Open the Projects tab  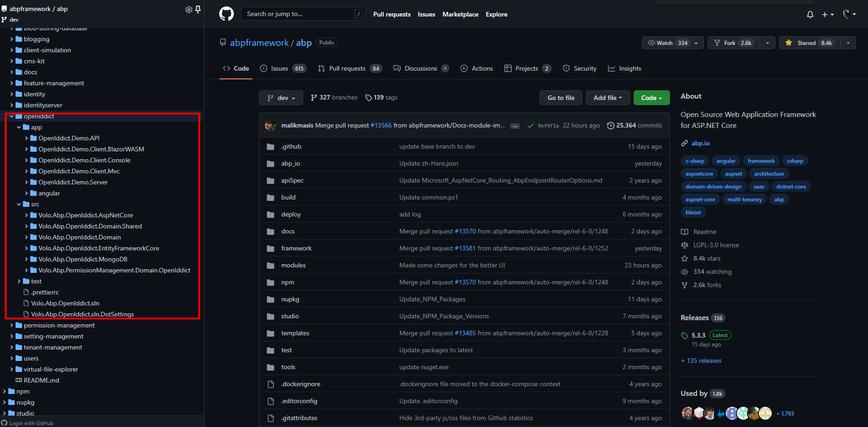527,68
